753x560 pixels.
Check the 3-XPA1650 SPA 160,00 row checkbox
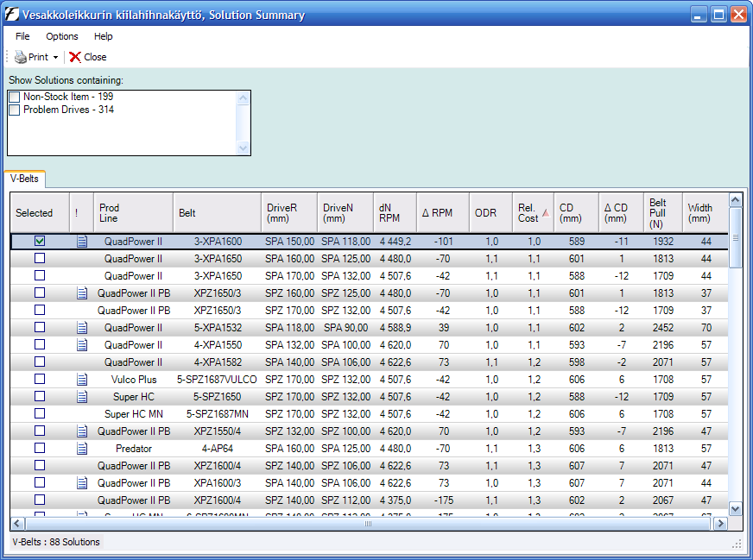point(40,258)
